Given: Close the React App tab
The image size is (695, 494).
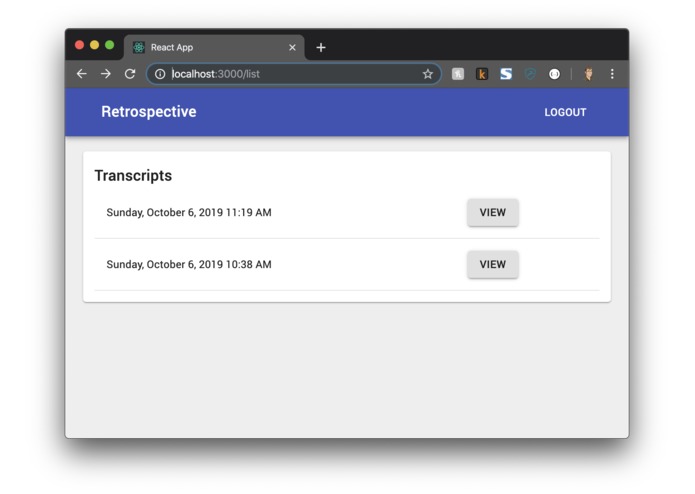Looking at the screenshot, I should 292,47.
